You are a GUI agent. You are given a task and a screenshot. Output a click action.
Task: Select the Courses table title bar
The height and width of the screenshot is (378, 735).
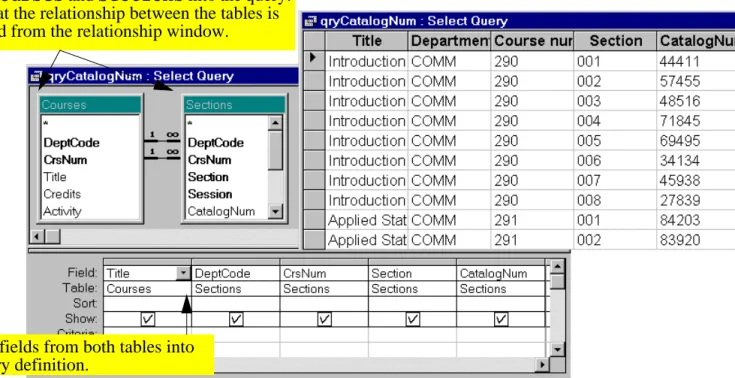[90, 105]
